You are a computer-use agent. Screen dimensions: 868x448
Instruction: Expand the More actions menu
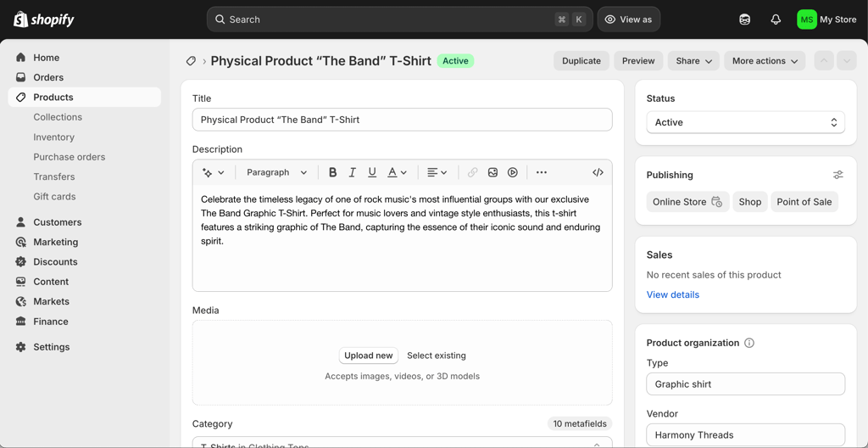(765, 61)
